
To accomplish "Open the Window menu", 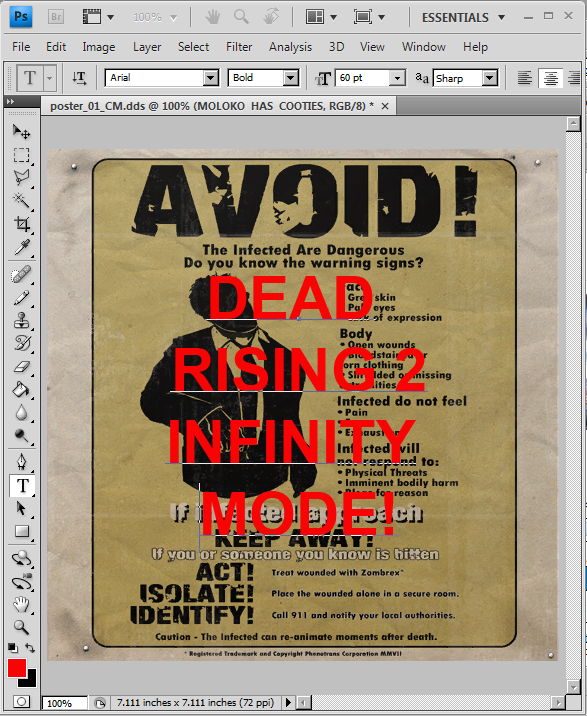I will point(423,47).
